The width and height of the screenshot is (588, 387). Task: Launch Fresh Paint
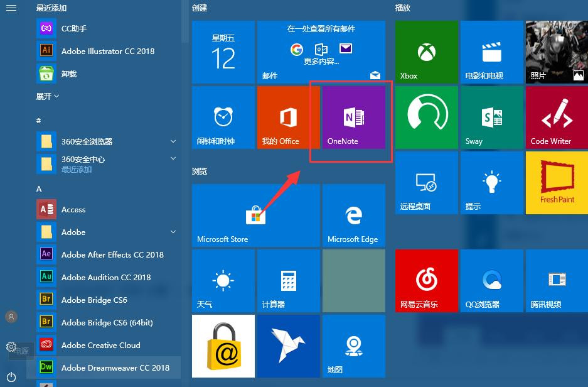[x=556, y=183]
